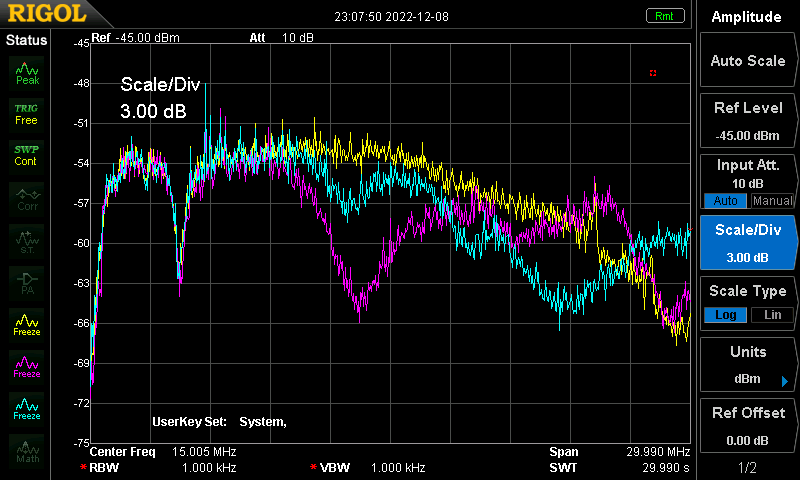800x480 pixels.
Task: Select the Scale/Div 3.00 dB softkey
Action: tap(747, 243)
